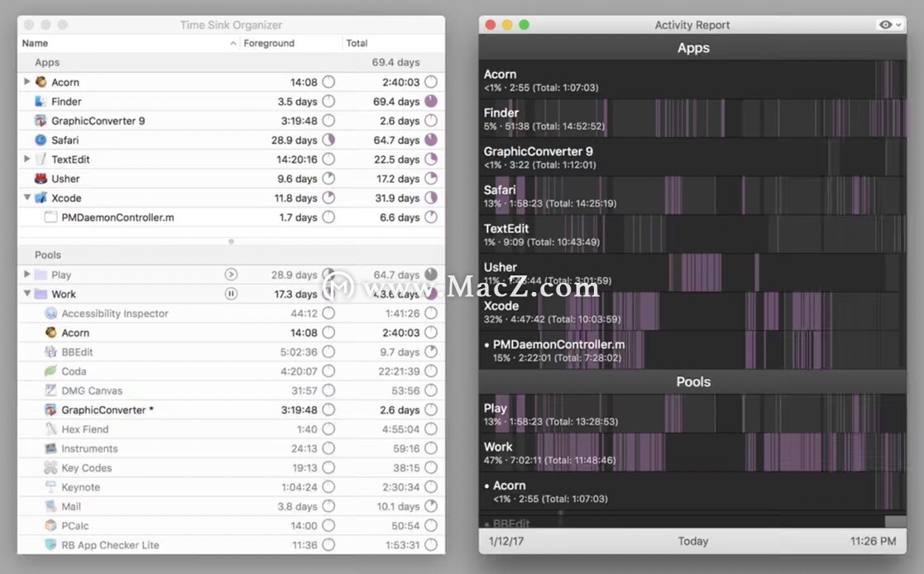Click the PMDaemonController.m file icon
924x574 pixels.
pos(50,218)
